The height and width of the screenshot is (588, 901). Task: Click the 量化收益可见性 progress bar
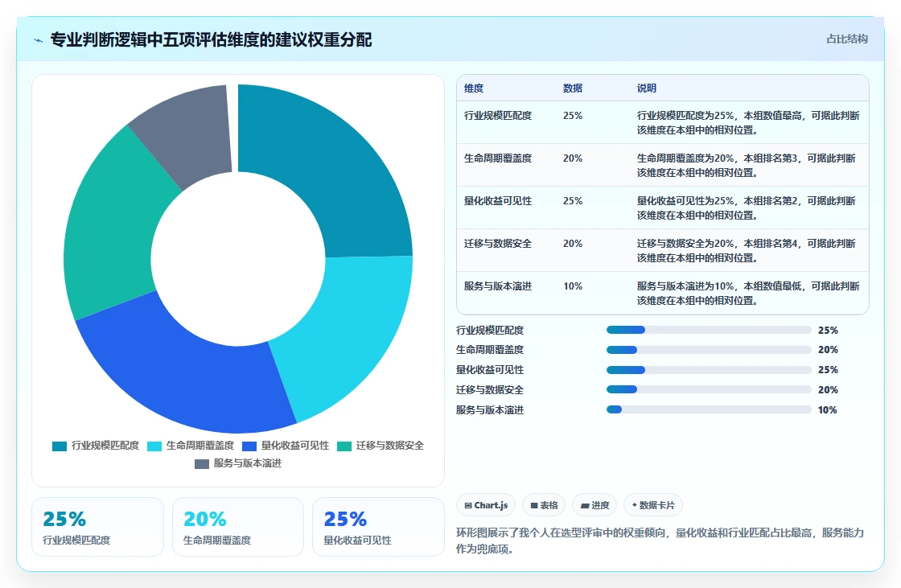(x=709, y=369)
